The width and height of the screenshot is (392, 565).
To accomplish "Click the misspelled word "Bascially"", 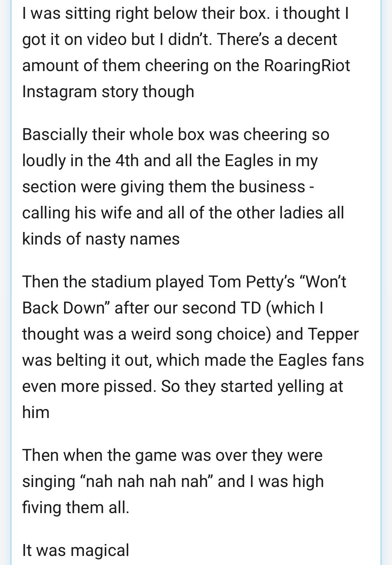I will [x=55, y=134].
